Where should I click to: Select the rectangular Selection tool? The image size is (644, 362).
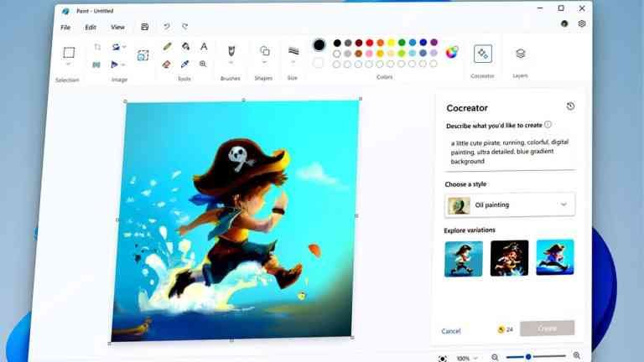(x=69, y=53)
